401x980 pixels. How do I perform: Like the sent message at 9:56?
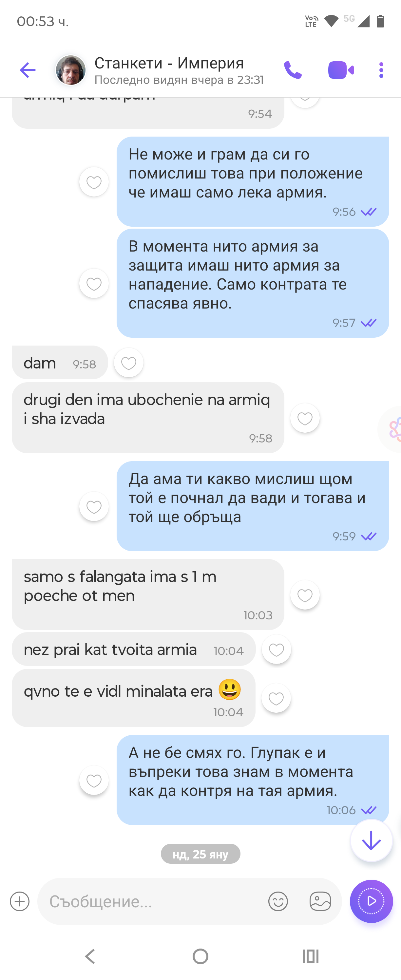tap(94, 182)
